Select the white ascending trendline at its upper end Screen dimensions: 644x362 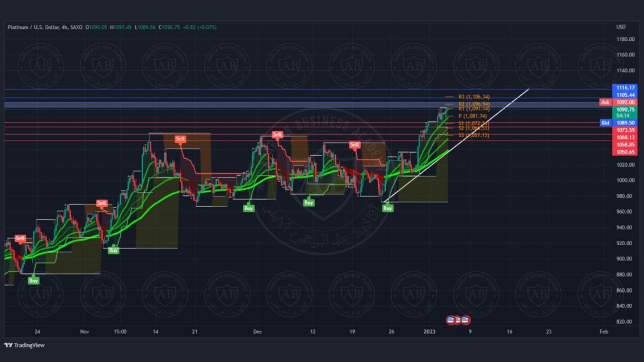pyautogui.click(x=527, y=90)
